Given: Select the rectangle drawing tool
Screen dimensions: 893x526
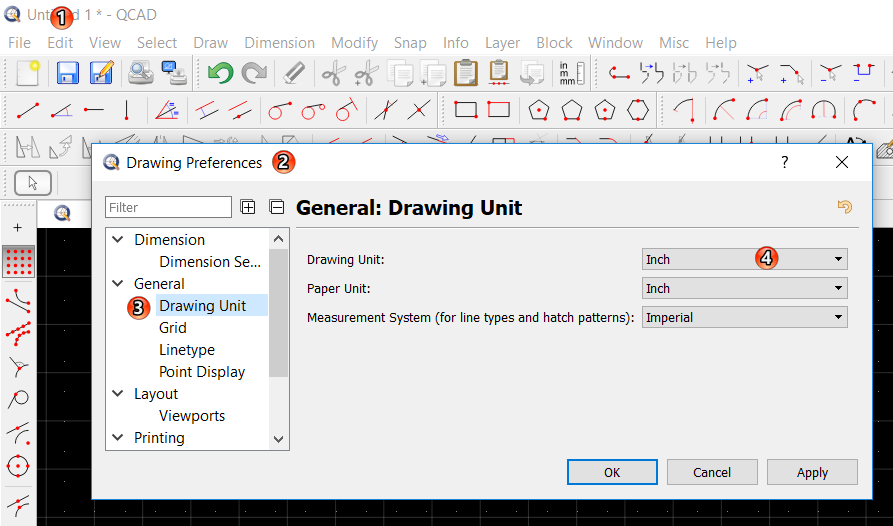Looking at the screenshot, I should point(465,110).
